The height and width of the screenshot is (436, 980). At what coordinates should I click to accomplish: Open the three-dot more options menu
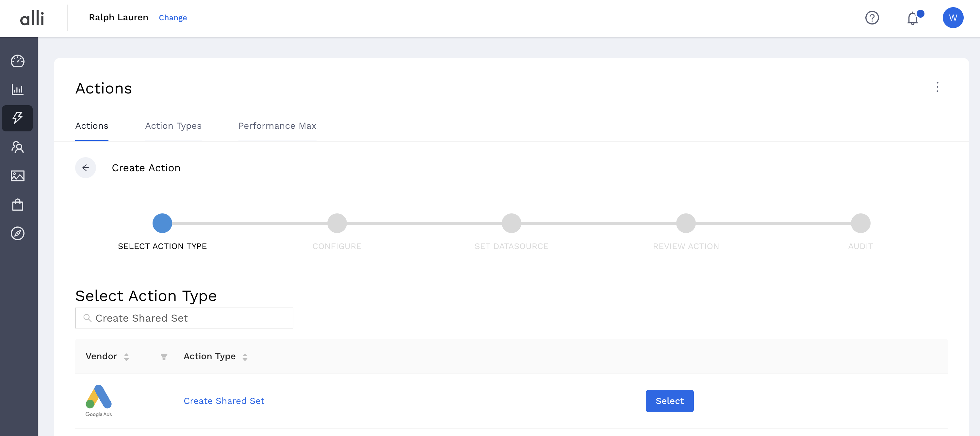[937, 87]
